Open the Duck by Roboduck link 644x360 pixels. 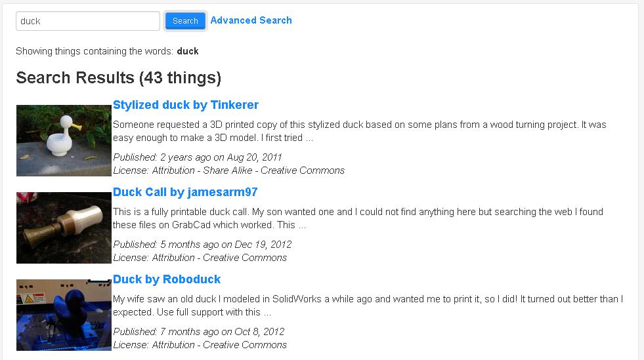coord(167,279)
